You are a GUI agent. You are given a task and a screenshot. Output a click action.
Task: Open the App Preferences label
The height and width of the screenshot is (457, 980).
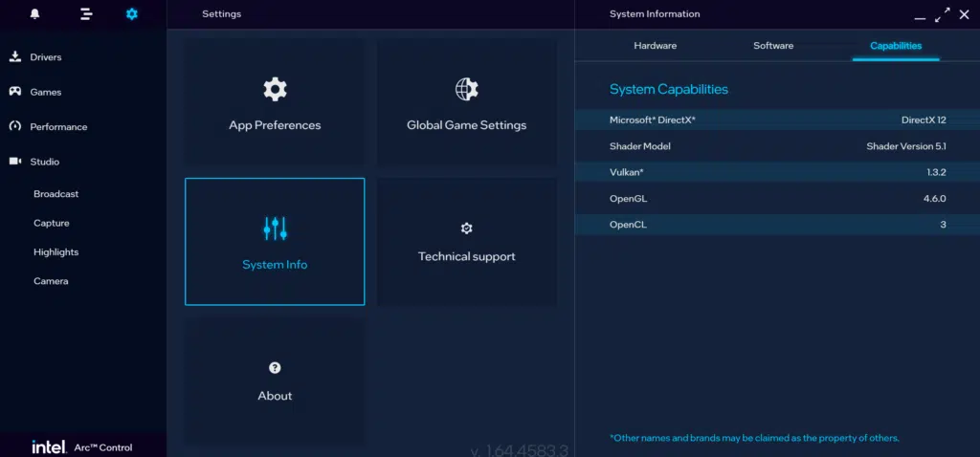[x=275, y=125]
